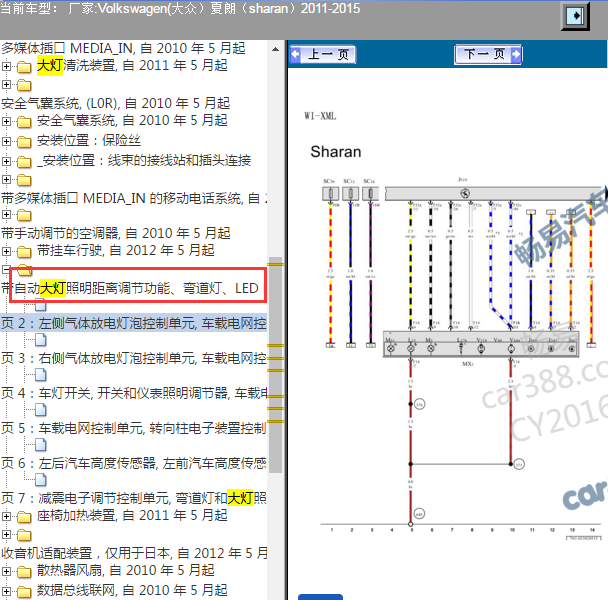The height and width of the screenshot is (600, 608).
Task: Collapse the 带自动大灯照明距离调节功能 folder node
Action: [x=6, y=269]
